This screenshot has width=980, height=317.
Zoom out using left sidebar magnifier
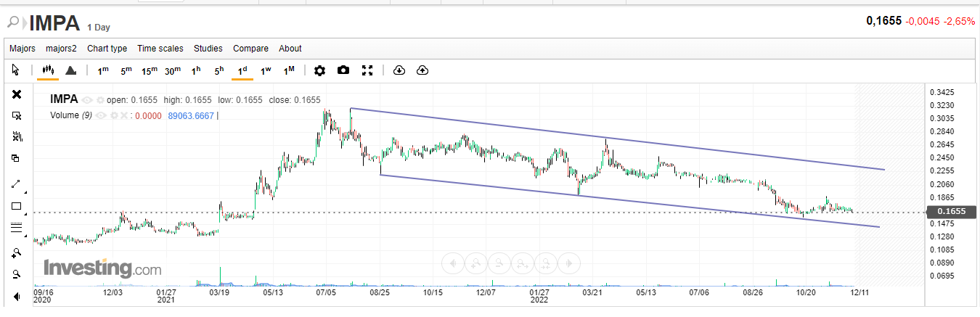point(17,273)
